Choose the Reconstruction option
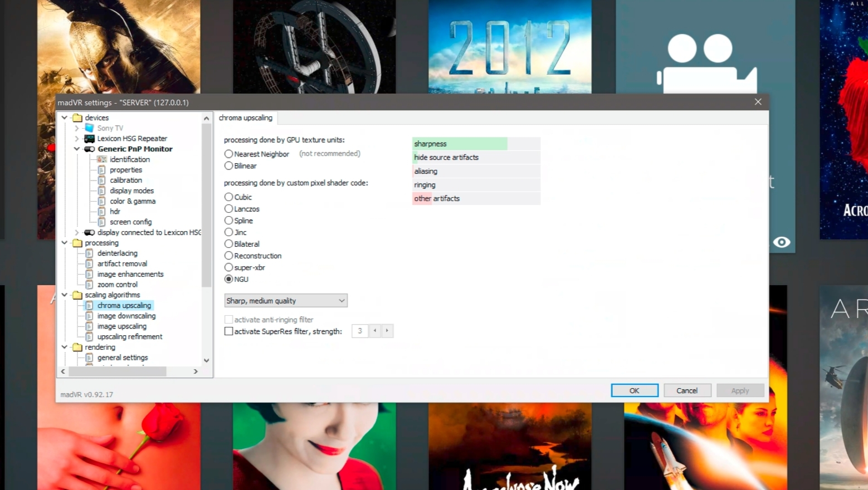This screenshot has width=868, height=490. (x=228, y=256)
